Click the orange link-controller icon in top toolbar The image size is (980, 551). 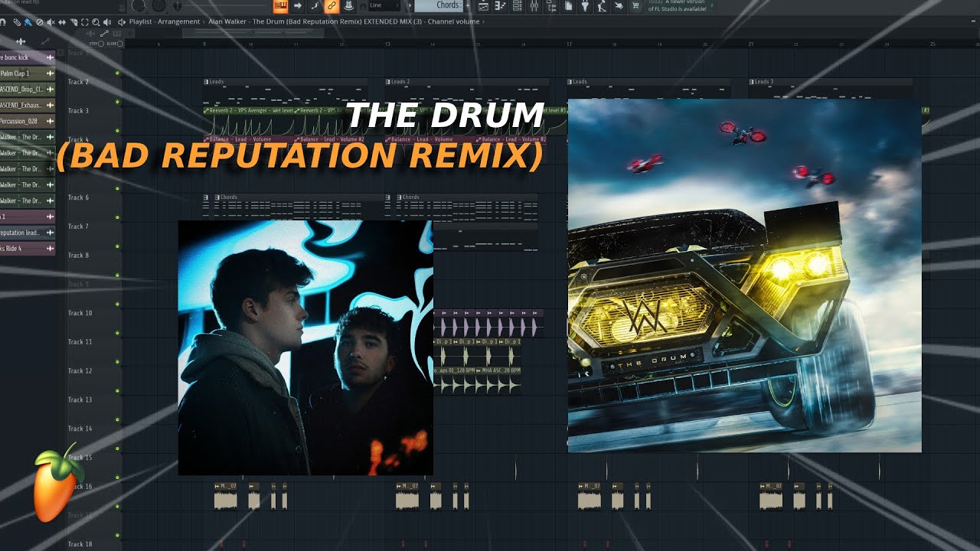pos(332,5)
